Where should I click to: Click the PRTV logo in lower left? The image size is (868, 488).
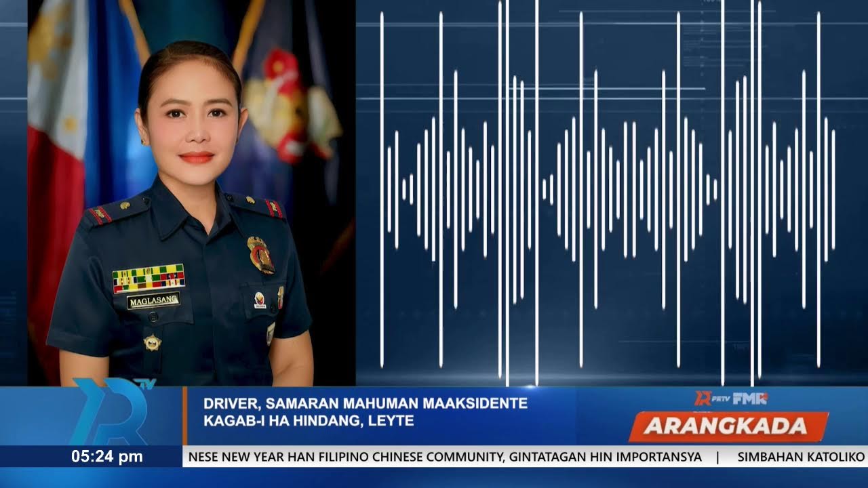(x=114, y=411)
